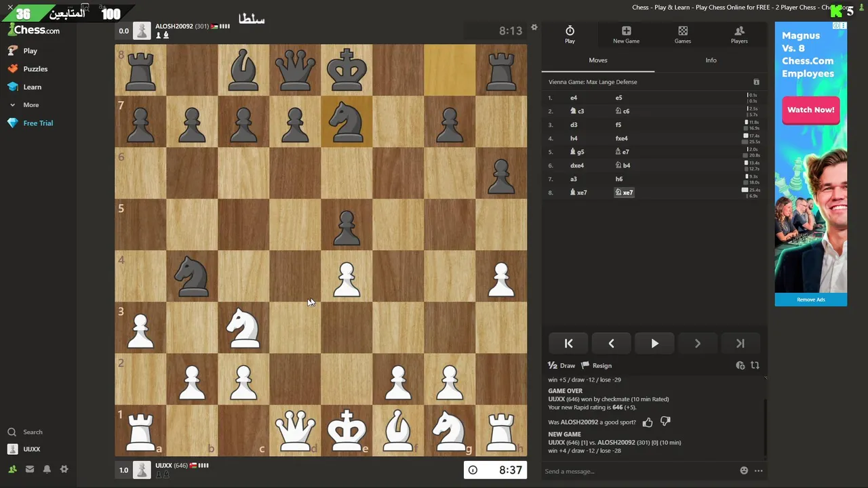
Task: Click the Send a message field
Action: coord(637,471)
